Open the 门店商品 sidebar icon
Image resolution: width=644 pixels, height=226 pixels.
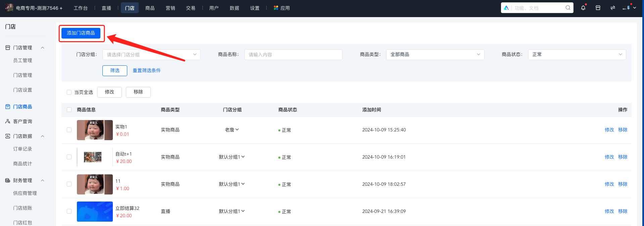[x=8, y=107]
